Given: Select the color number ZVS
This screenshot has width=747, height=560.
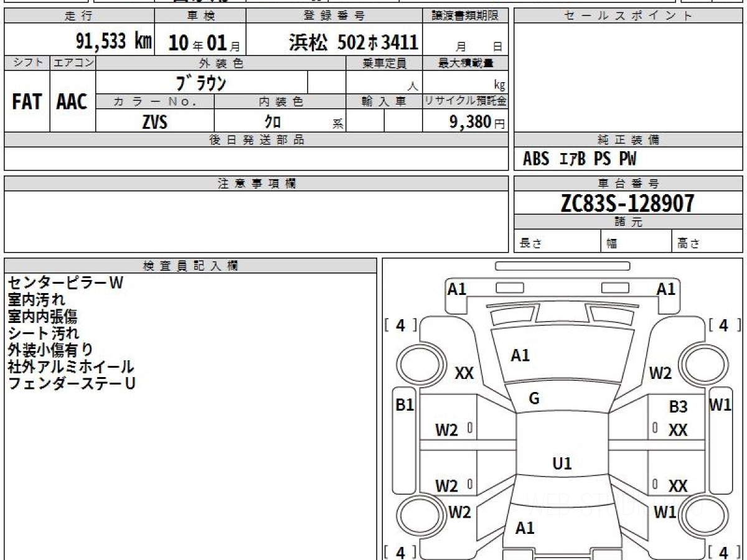Looking at the screenshot, I should [x=154, y=122].
